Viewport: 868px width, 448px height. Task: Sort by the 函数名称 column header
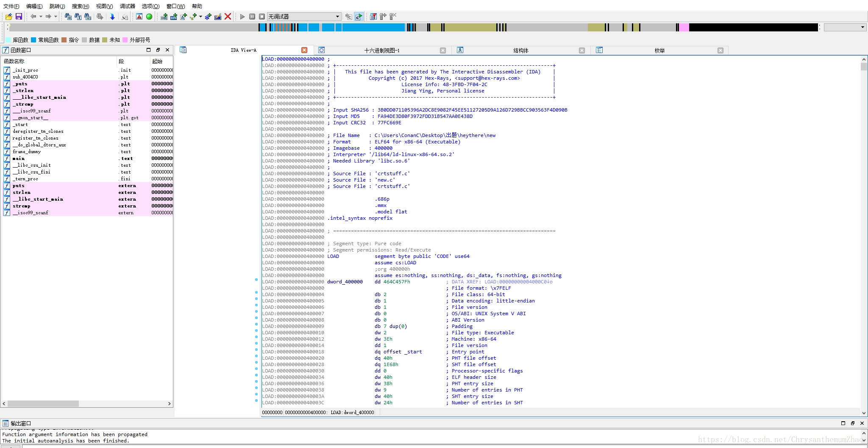(x=59, y=61)
